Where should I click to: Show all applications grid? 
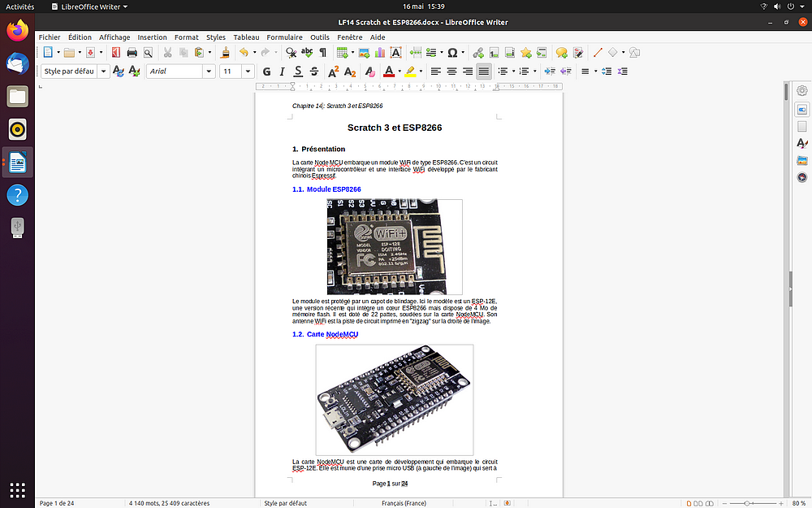point(18,490)
